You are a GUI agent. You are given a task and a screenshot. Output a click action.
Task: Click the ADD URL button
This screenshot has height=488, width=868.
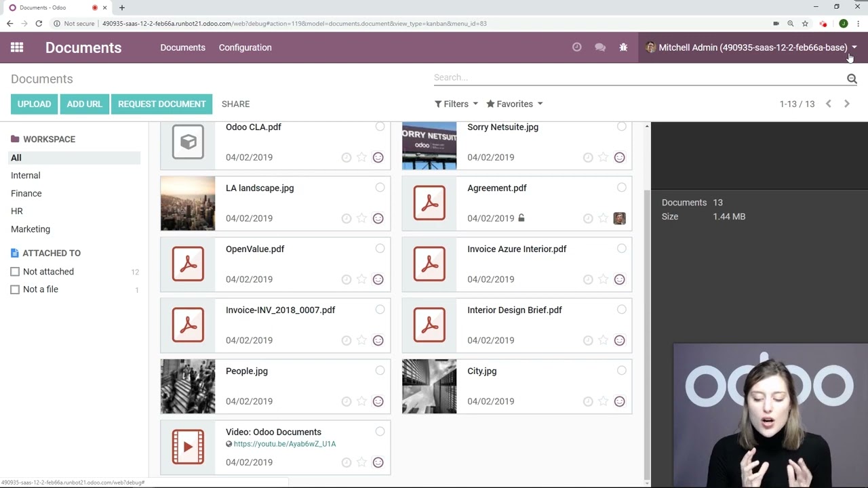(x=84, y=104)
